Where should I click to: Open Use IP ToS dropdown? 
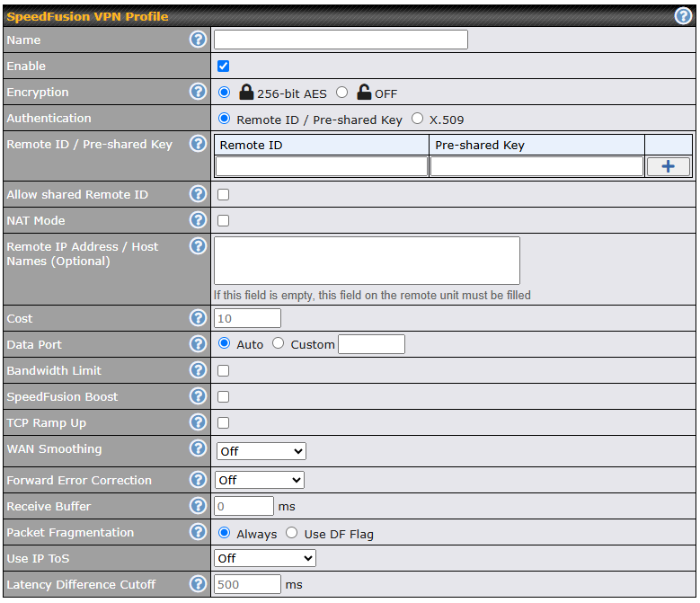265,558
